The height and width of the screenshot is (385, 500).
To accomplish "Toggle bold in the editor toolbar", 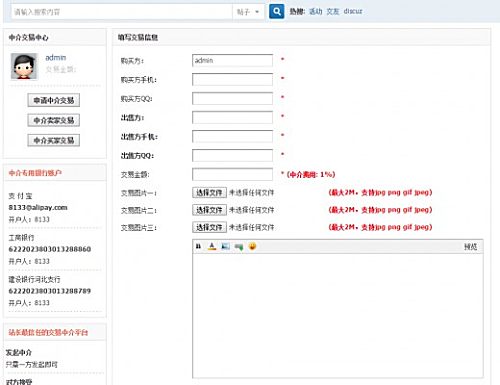I will 198,246.
